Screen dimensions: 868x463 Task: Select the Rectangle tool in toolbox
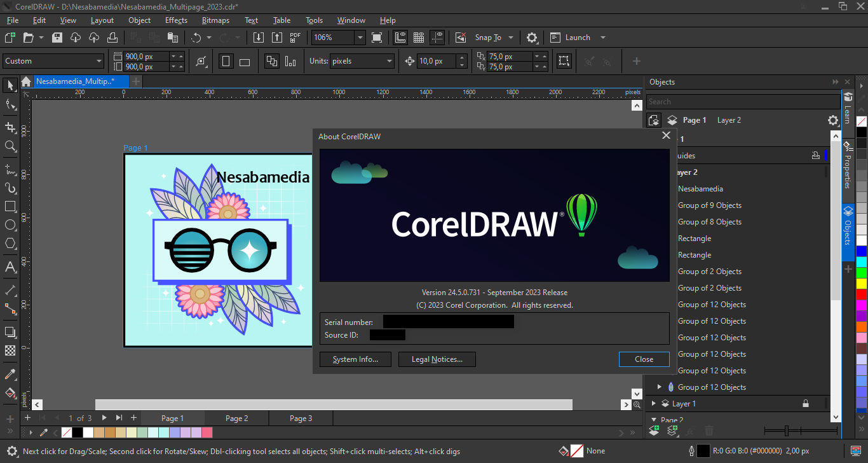pyautogui.click(x=10, y=207)
